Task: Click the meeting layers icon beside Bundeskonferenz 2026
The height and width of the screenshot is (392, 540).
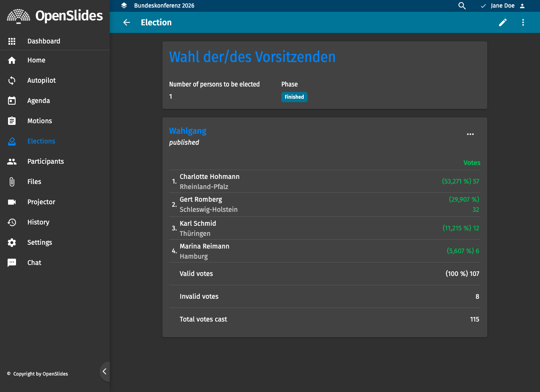Action: [124, 5]
